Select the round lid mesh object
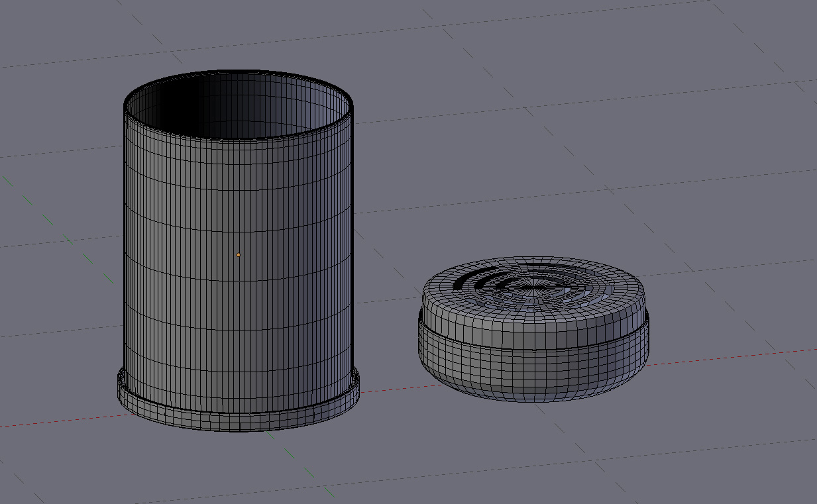This screenshot has width=817, height=504. (x=533, y=329)
